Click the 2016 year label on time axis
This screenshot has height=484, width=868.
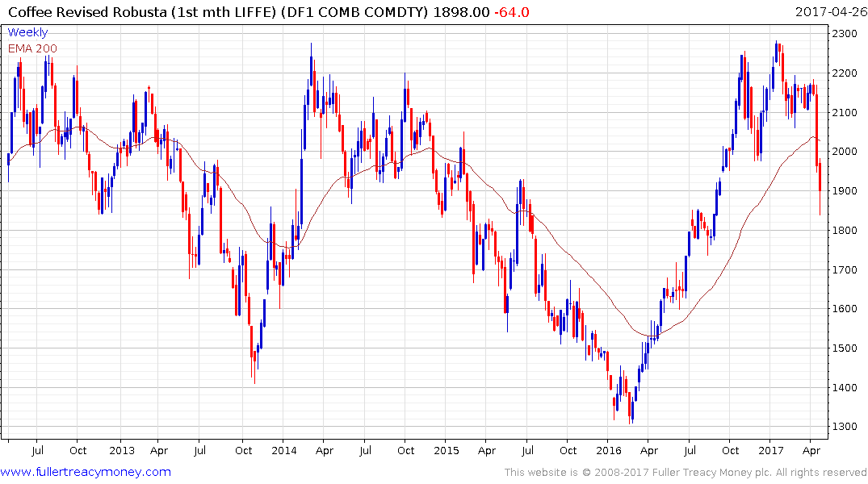[x=608, y=450]
